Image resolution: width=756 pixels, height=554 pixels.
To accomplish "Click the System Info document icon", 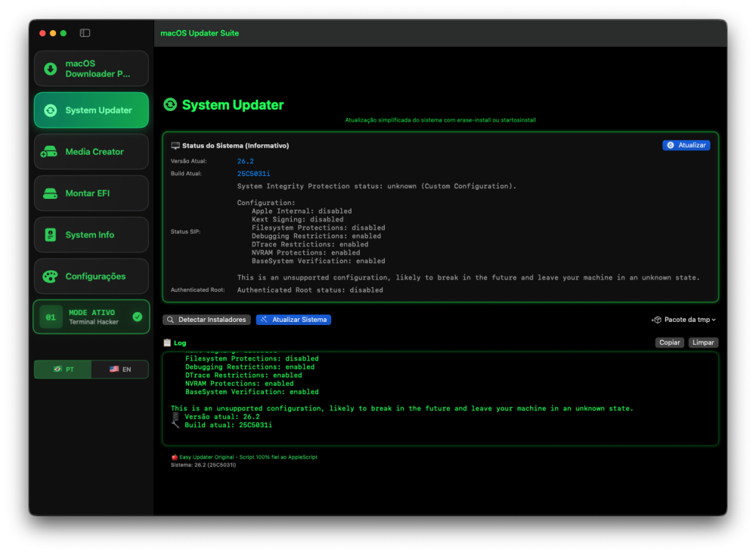I will point(50,235).
